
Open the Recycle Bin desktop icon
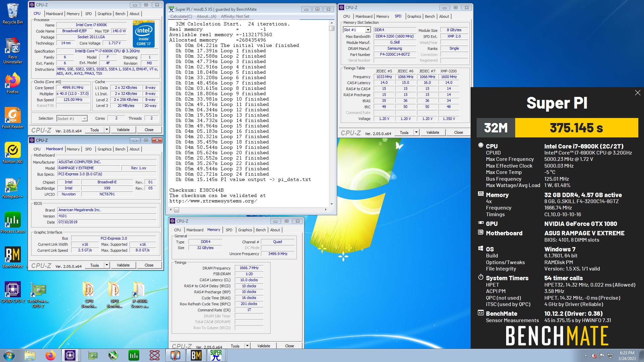pos(12,13)
